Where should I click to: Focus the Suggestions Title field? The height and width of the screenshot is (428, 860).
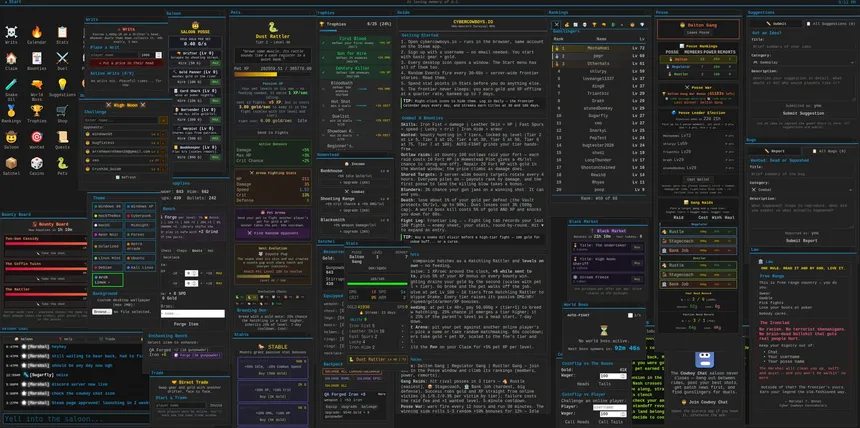(802, 46)
